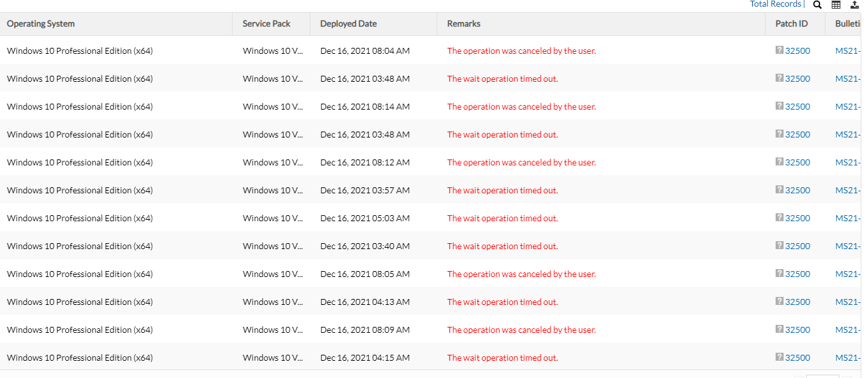Open the MS21 bulletin link in 08:05 AM row

848,274
